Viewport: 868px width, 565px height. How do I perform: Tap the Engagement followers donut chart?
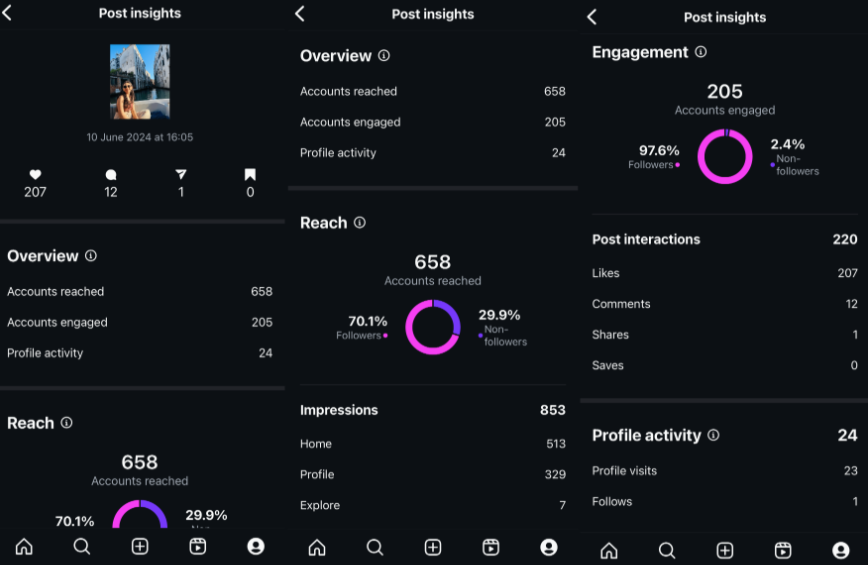[725, 157]
